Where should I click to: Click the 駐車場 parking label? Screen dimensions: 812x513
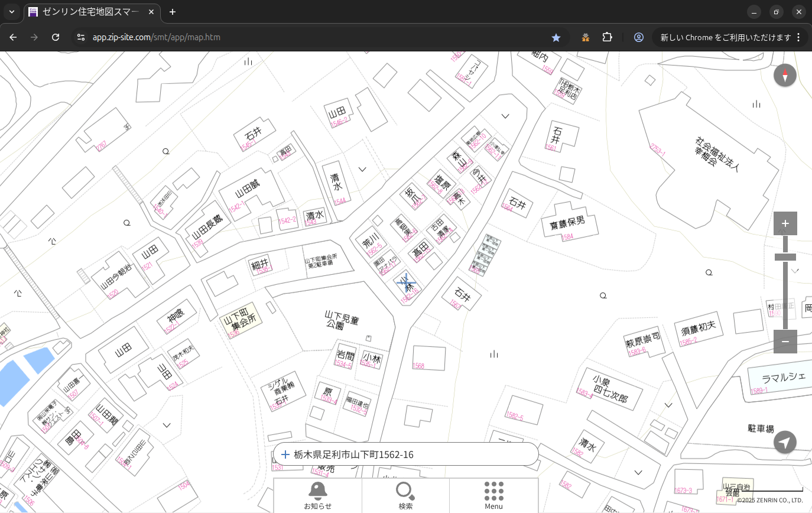(x=761, y=428)
